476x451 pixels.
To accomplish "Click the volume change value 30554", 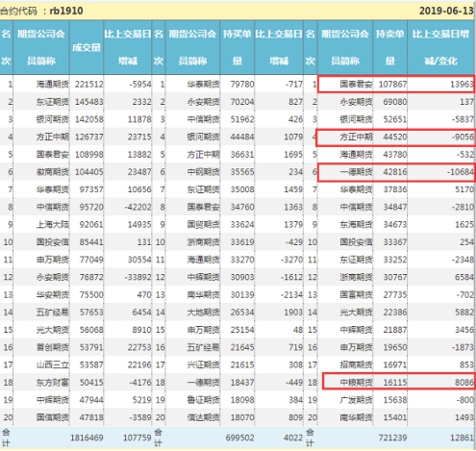I will pyautogui.click(x=139, y=260).
